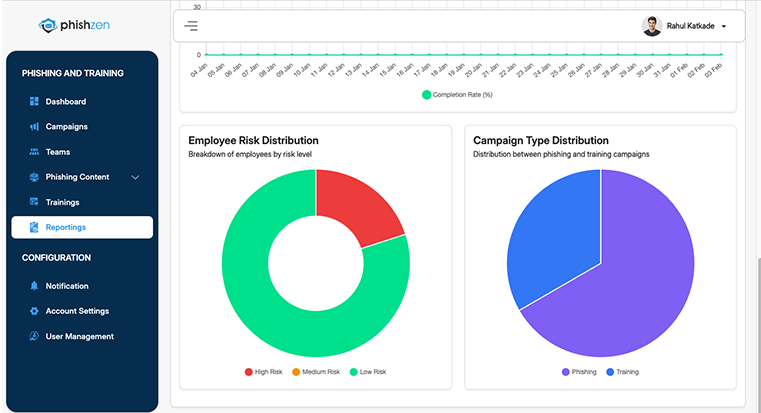This screenshot has height=413, width=761.
Task: Click the Rahul Katkade profile avatar
Action: pyautogui.click(x=652, y=26)
